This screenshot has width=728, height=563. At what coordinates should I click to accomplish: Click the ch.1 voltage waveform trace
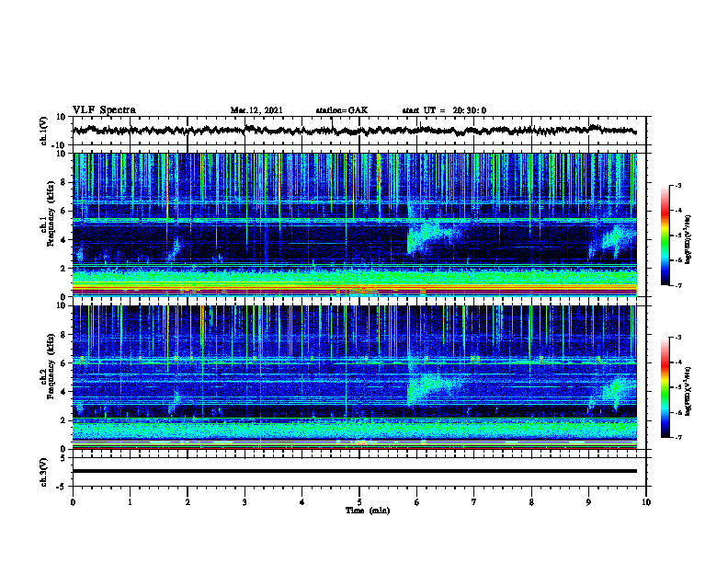pyautogui.click(x=354, y=131)
